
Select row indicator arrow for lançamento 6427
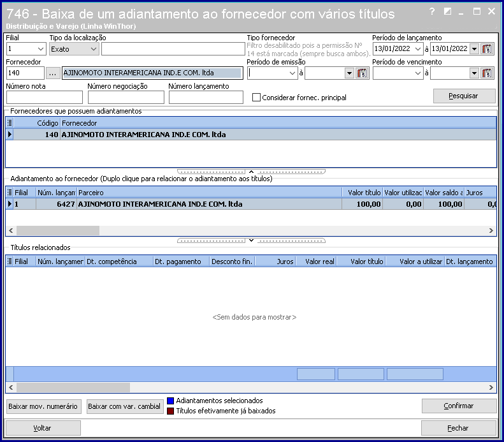coord(10,204)
